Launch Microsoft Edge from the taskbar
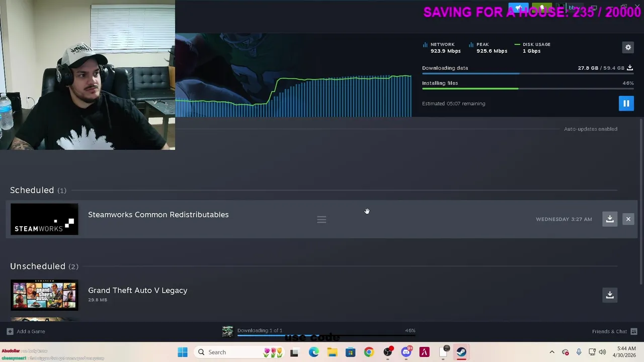 [x=313, y=352]
